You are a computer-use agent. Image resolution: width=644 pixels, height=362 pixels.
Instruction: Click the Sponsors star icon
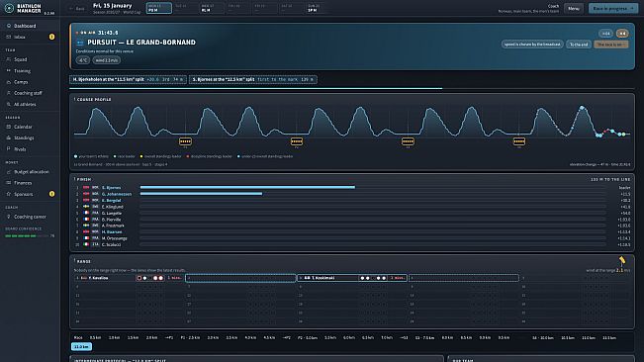pyautogui.click(x=9, y=194)
